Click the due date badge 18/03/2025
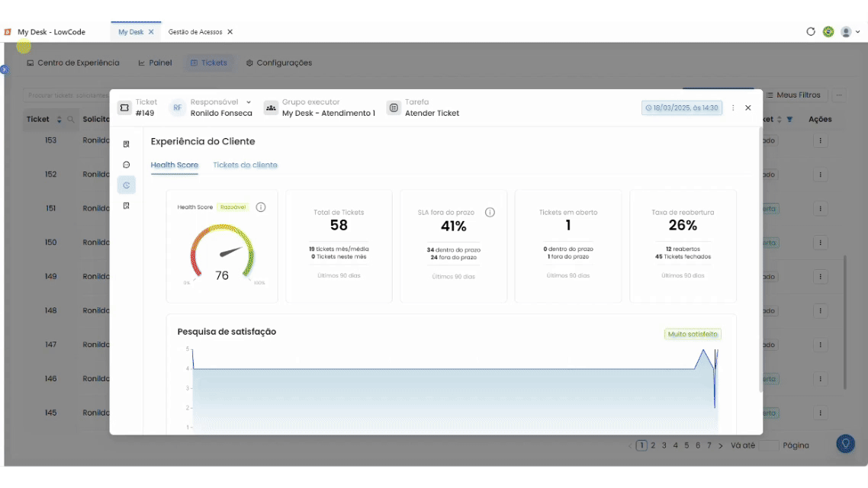The image size is (868, 488). click(681, 108)
